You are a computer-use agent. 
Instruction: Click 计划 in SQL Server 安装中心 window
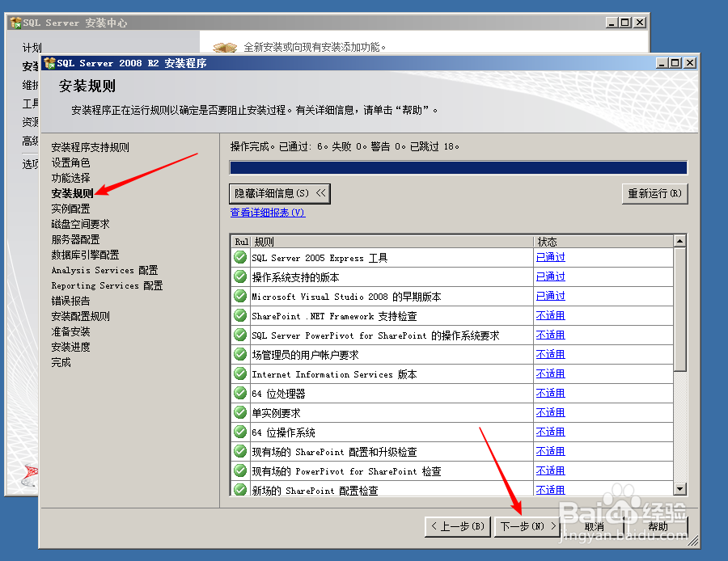coord(32,48)
